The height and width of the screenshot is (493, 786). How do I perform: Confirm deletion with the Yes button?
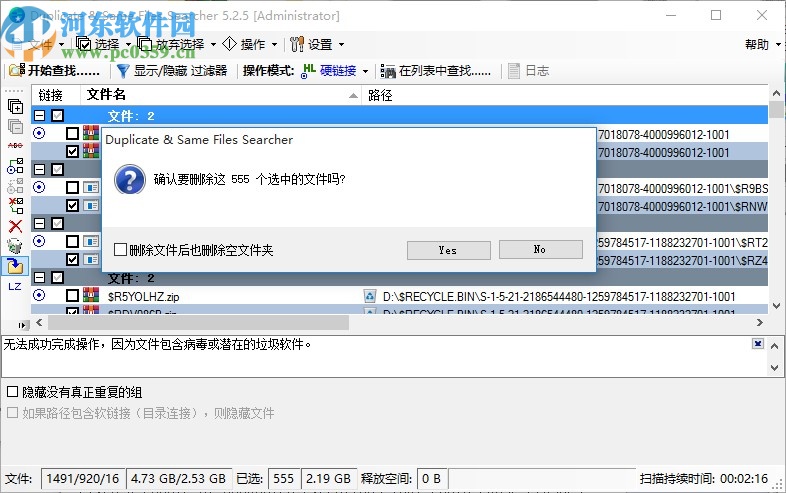448,250
